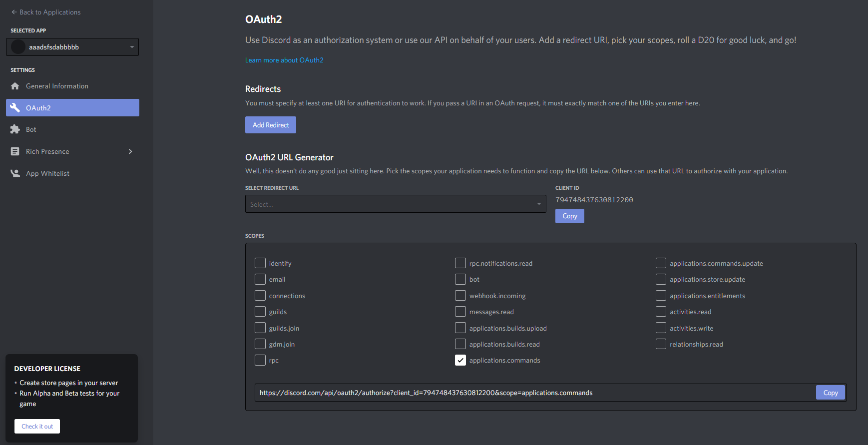
Task: Enable the bot scope checkbox
Action: pos(460,279)
